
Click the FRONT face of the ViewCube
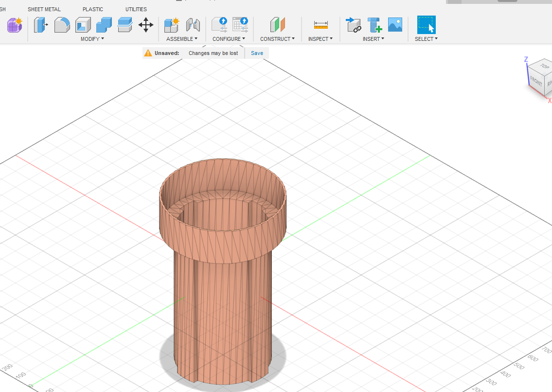point(536,81)
